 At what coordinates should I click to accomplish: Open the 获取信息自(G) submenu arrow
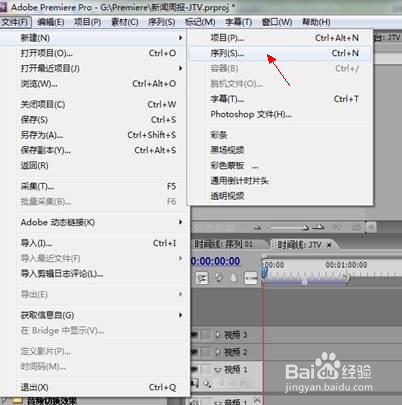(x=180, y=315)
